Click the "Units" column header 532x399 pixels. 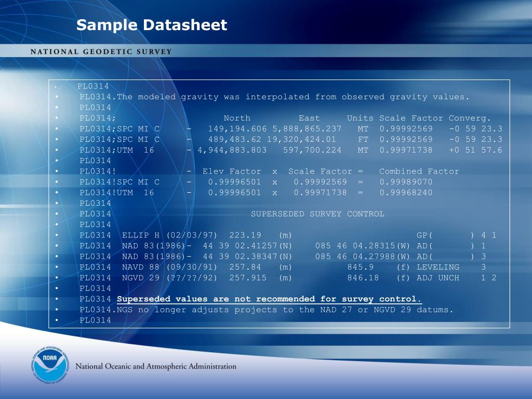[x=360, y=118]
